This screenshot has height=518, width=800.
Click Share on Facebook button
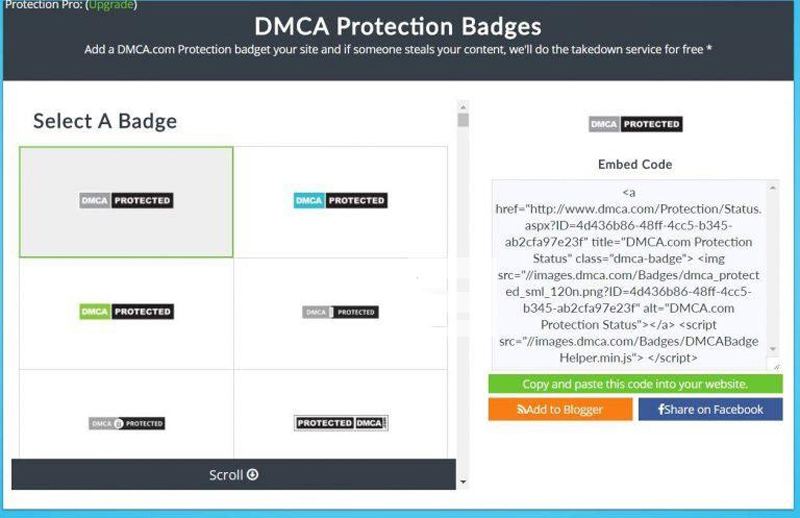point(710,410)
